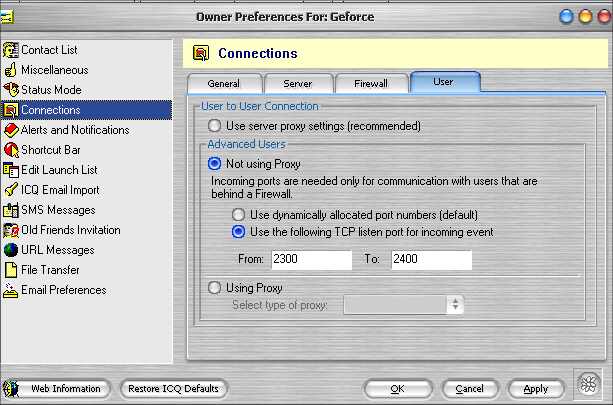The width and height of the screenshot is (613, 405).
Task: Click the URL Messages globe icon
Action: pyautogui.click(x=11, y=250)
